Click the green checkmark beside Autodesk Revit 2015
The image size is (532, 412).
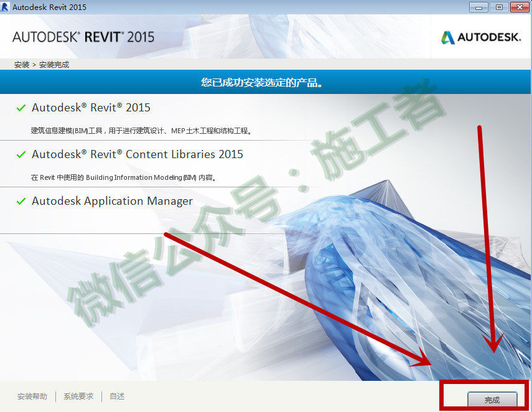21,108
